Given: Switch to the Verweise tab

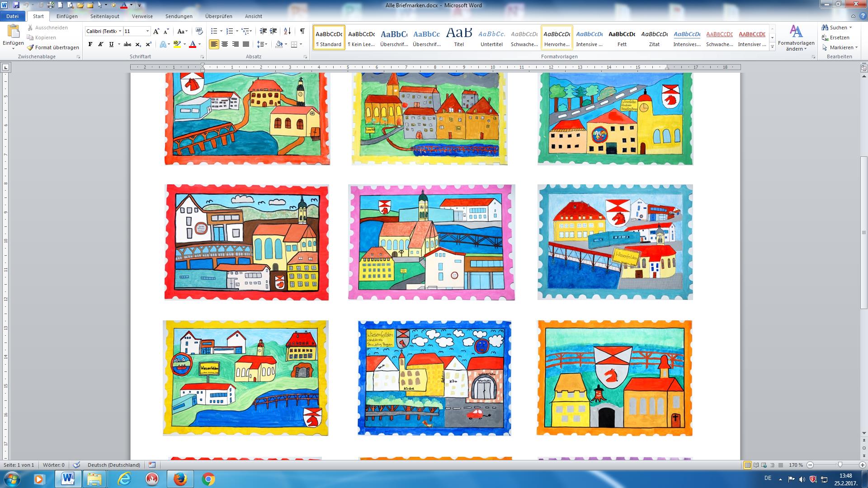Looking at the screenshot, I should click(142, 16).
